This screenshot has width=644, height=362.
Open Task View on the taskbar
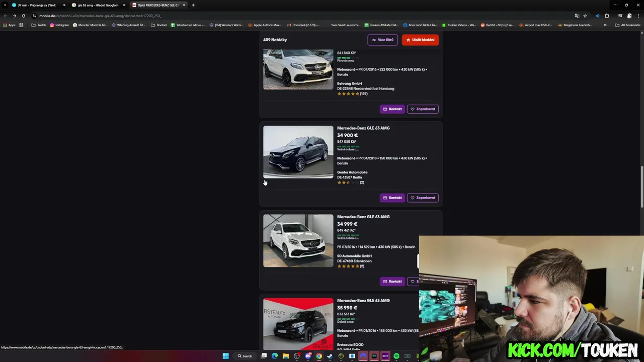264,356
